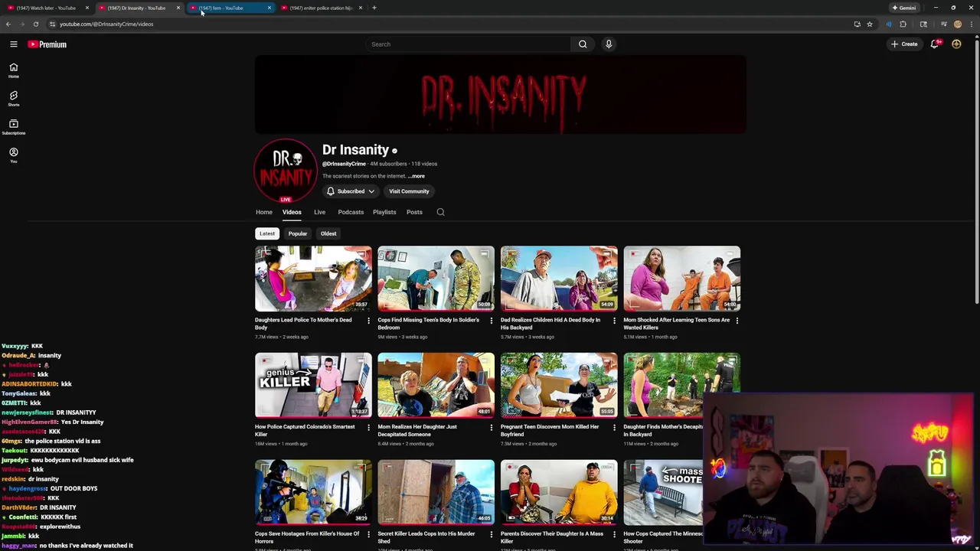
Task: Bookmark this page with star icon
Action: tap(870, 24)
